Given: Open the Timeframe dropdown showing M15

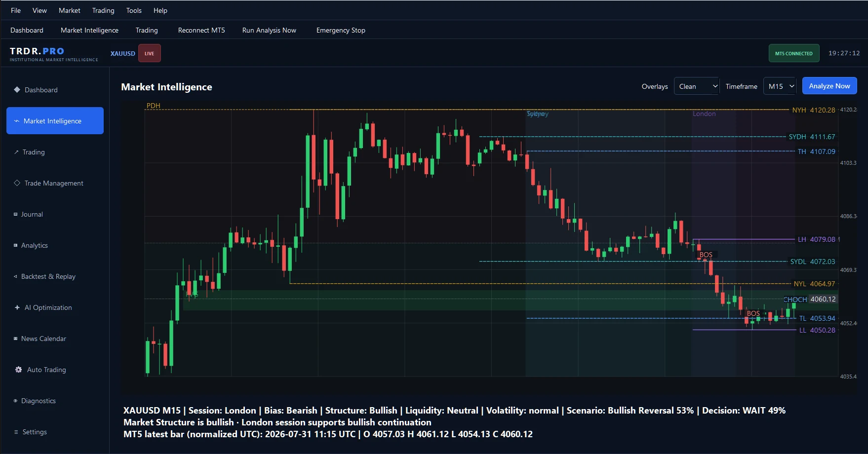Looking at the screenshot, I should tap(780, 86).
